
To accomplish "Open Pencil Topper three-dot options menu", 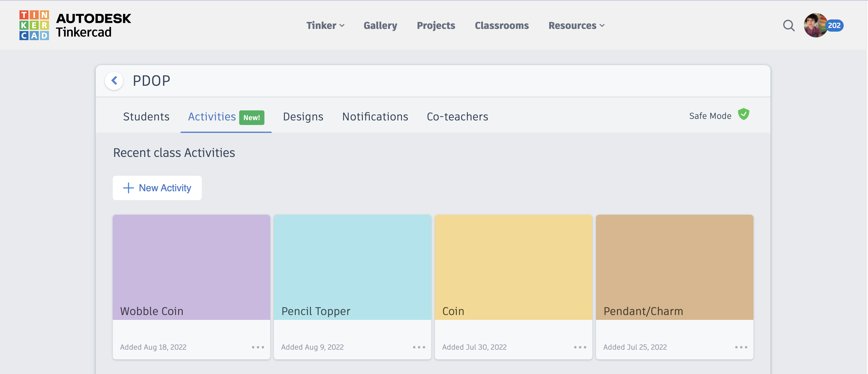I will pos(419,347).
